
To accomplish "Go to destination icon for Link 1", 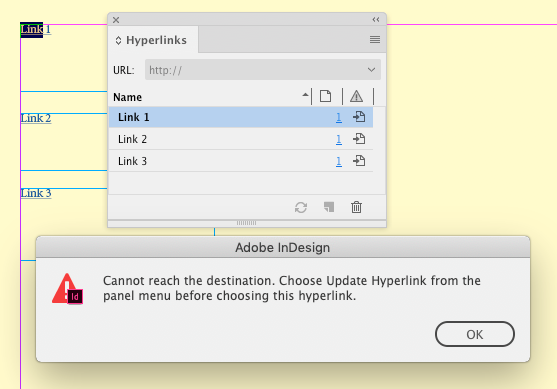I will pos(359,117).
